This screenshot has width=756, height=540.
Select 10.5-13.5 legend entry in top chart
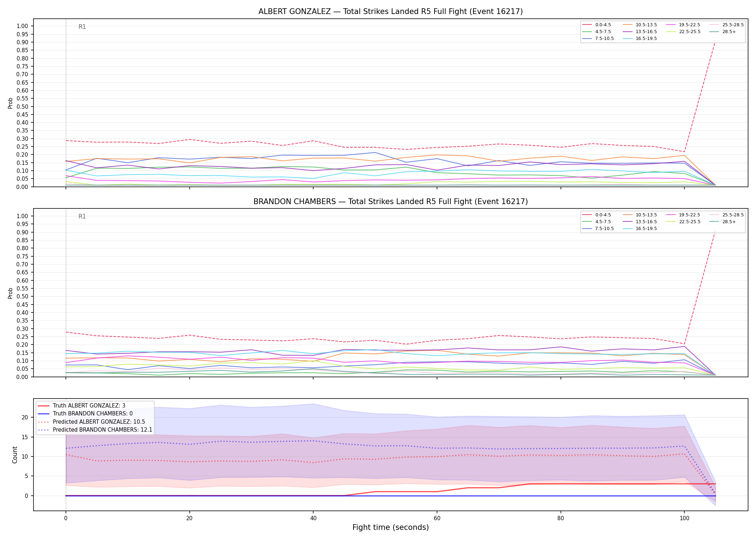coord(640,25)
